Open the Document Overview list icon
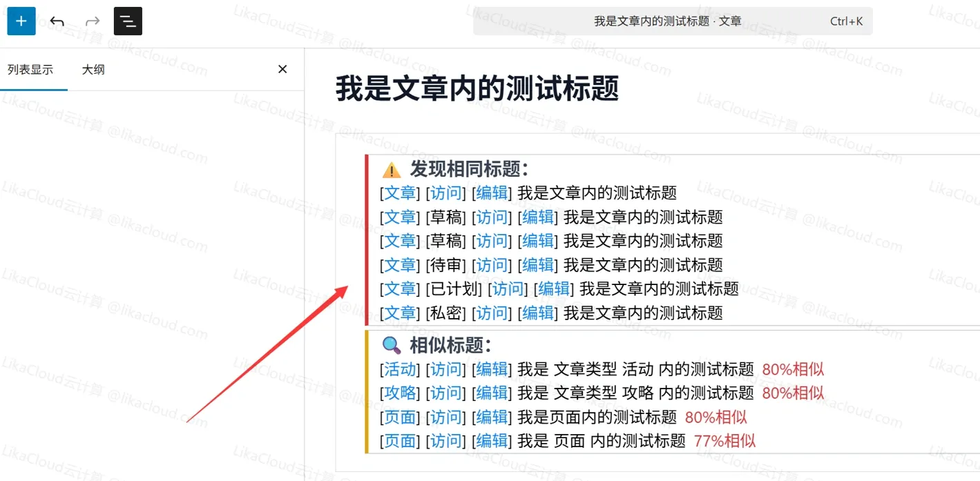The height and width of the screenshot is (481, 980). point(127,21)
